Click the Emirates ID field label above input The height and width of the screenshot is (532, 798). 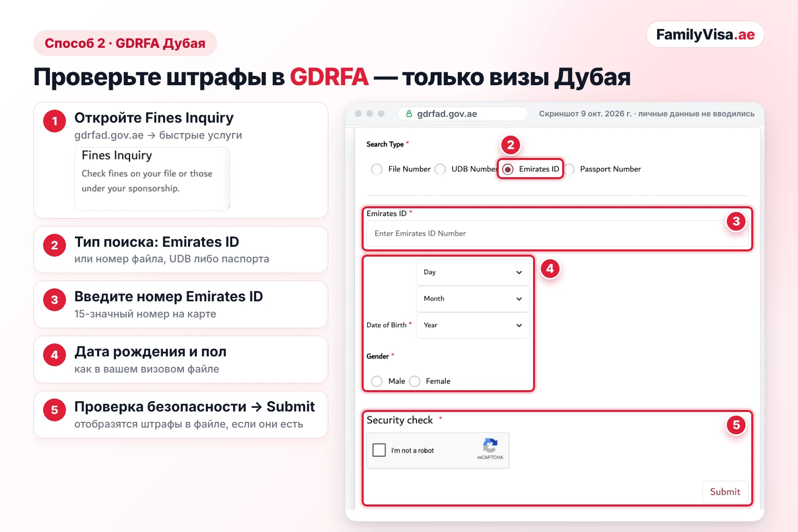coord(387,214)
